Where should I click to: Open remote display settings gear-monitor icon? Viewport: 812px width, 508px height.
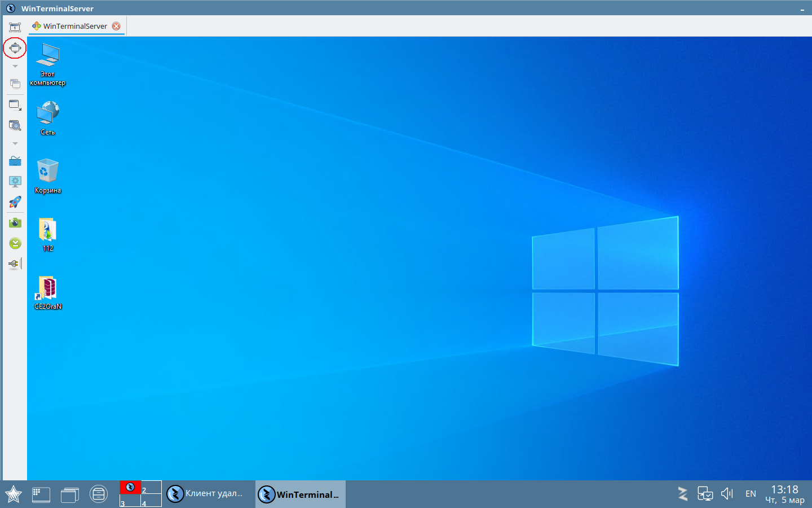[x=15, y=182]
